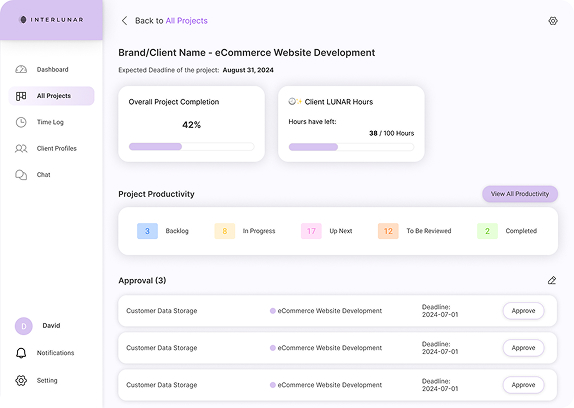Open settings via the top-right gear icon
This screenshot has width=574, height=408.
tap(553, 21)
